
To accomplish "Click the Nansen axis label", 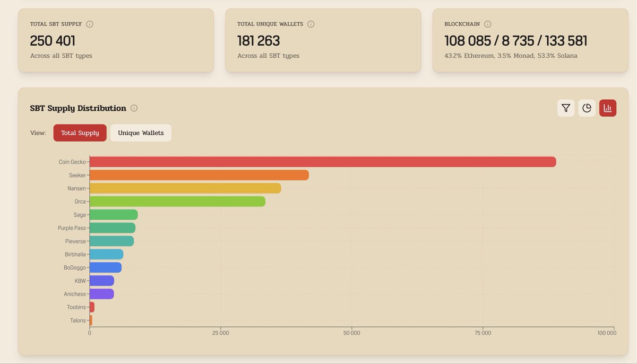I will click(x=76, y=188).
